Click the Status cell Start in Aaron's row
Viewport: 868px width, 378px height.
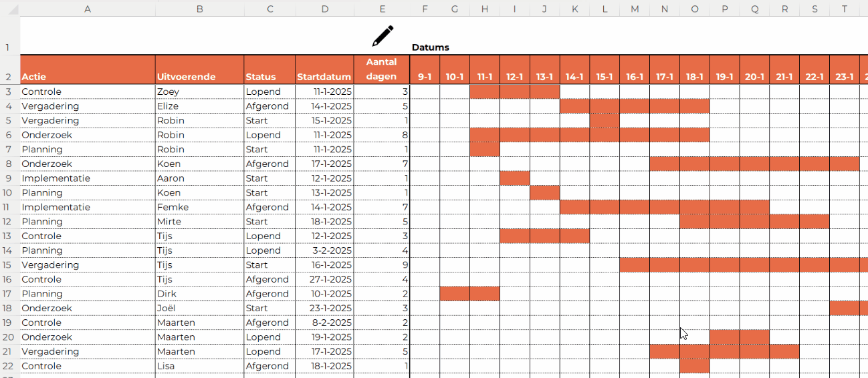coord(269,178)
